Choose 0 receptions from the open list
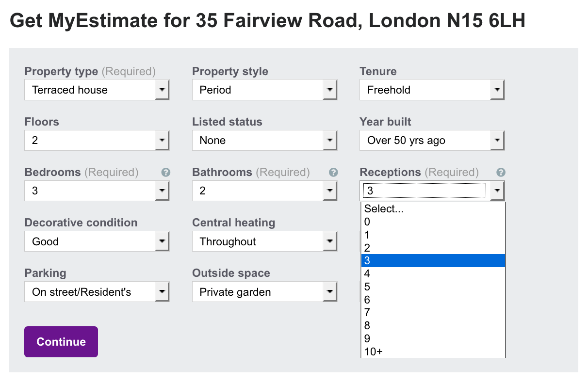Screen dimensions: 588x383 click(x=433, y=222)
